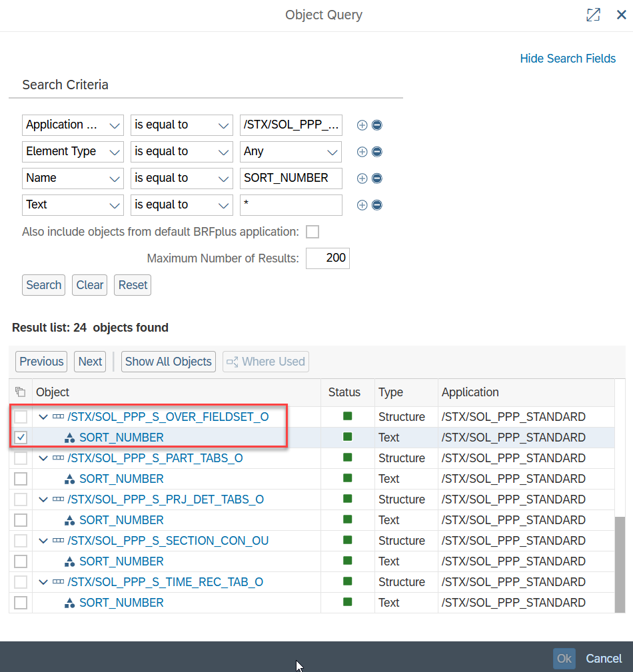Enable including objects from default BRFplus application

click(x=312, y=232)
